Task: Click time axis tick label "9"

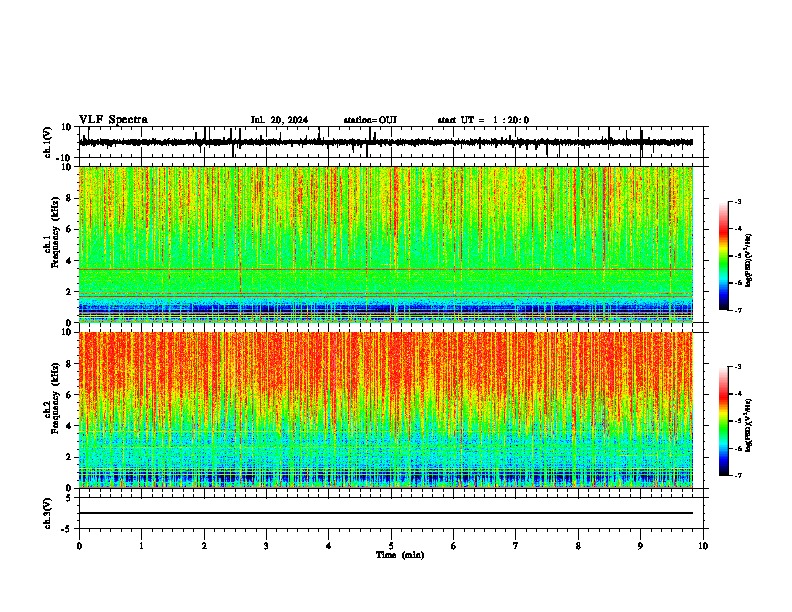Action: point(640,546)
